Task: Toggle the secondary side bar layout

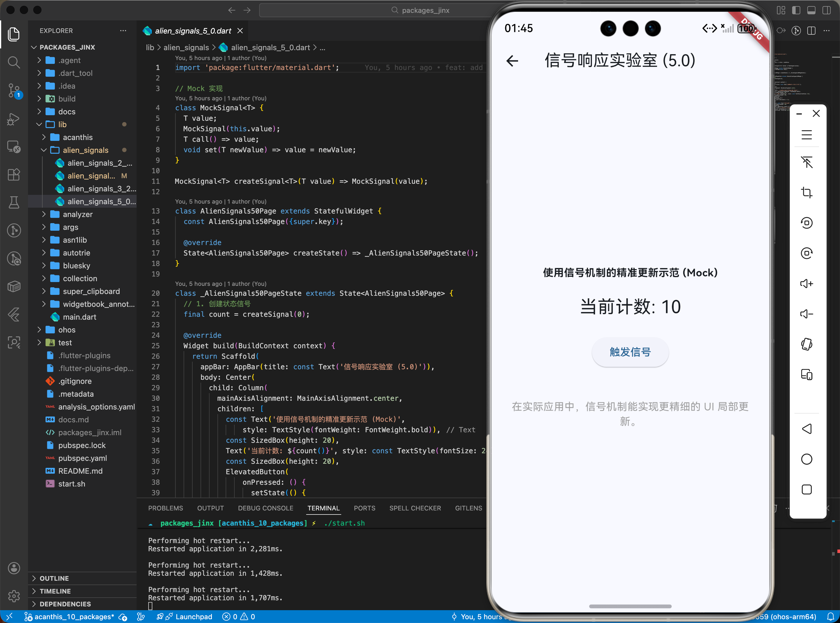Action: click(x=826, y=10)
